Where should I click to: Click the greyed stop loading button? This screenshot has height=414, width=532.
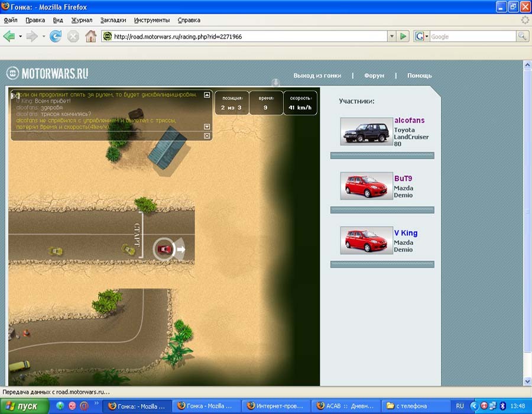click(73, 36)
